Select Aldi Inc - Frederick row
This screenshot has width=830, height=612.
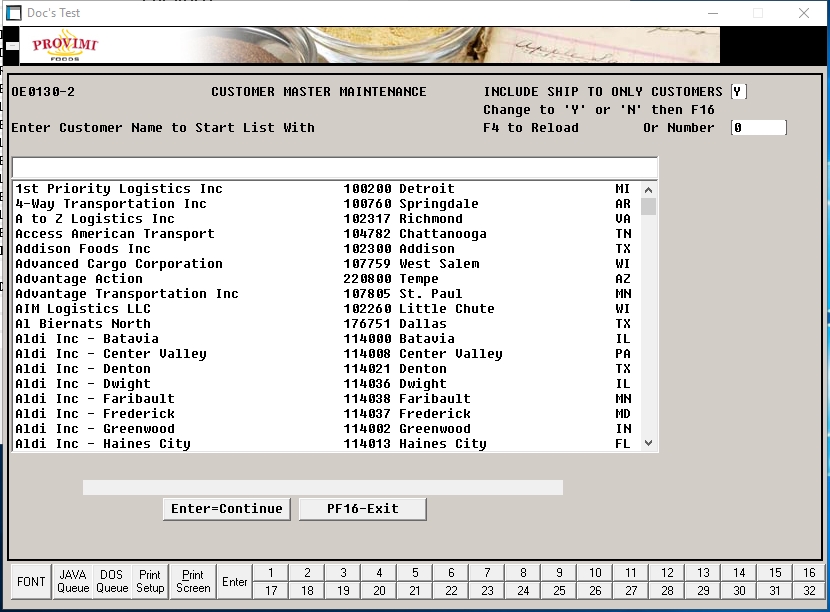(x=326, y=413)
